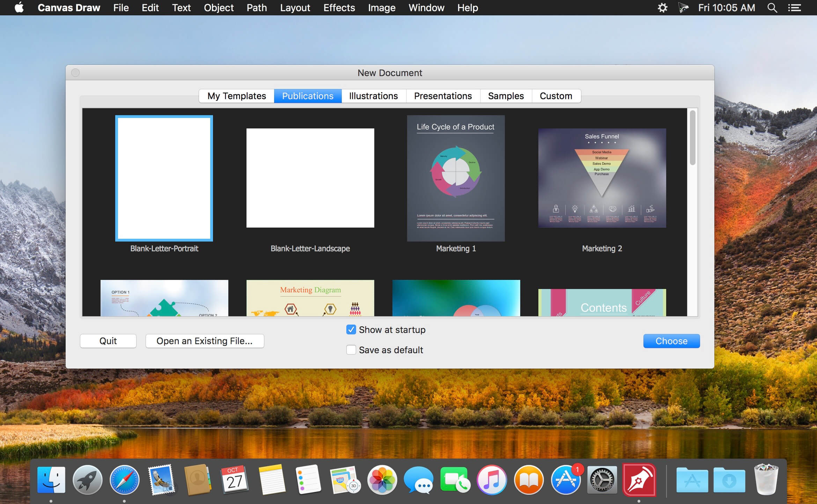Click Open an Existing File button
817x504 pixels.
coord(205,341)
